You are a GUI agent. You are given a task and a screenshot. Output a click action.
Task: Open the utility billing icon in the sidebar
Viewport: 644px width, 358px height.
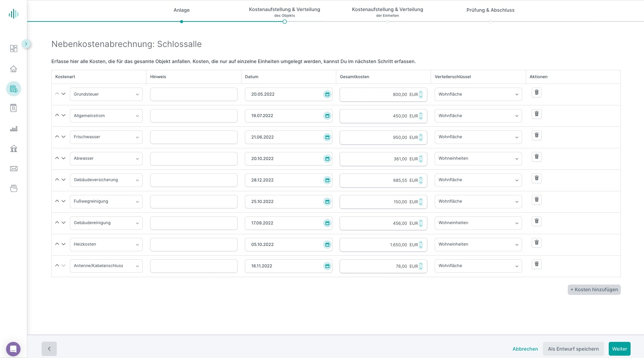[13, 89]
